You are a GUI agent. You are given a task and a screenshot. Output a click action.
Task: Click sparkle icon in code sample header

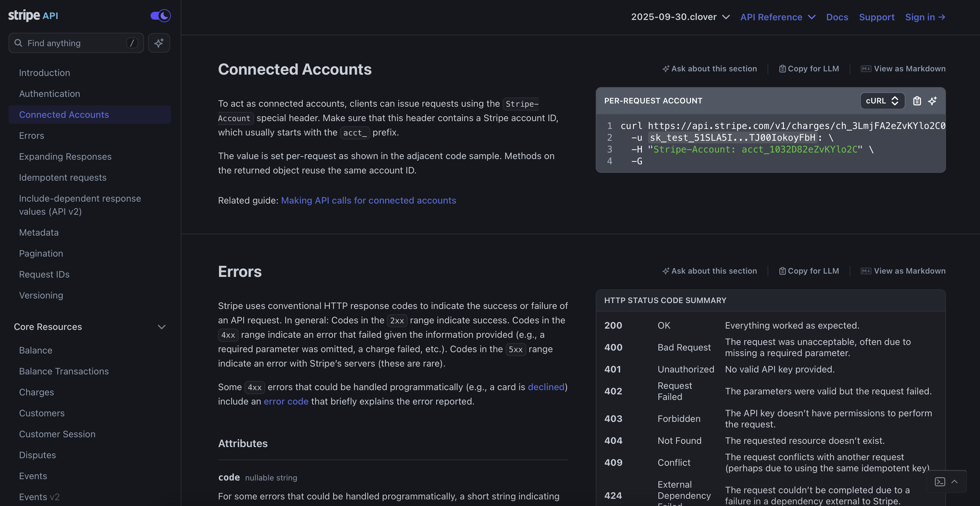933,101
